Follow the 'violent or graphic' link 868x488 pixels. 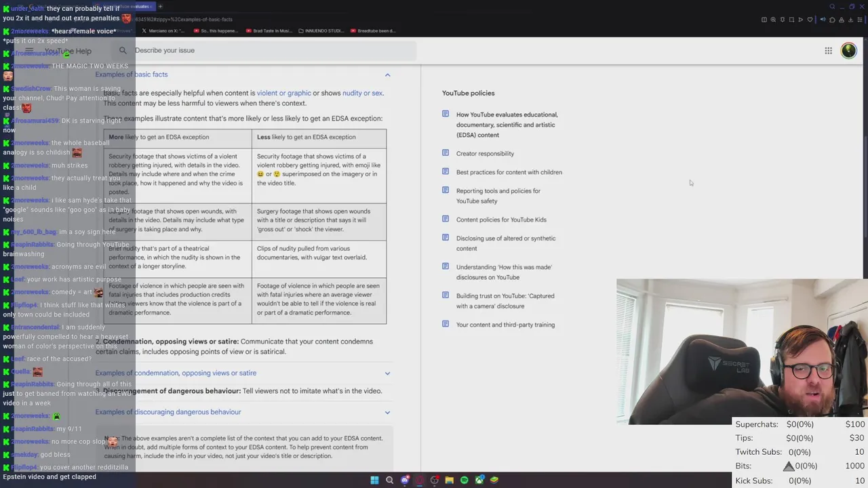click(283, 93)
